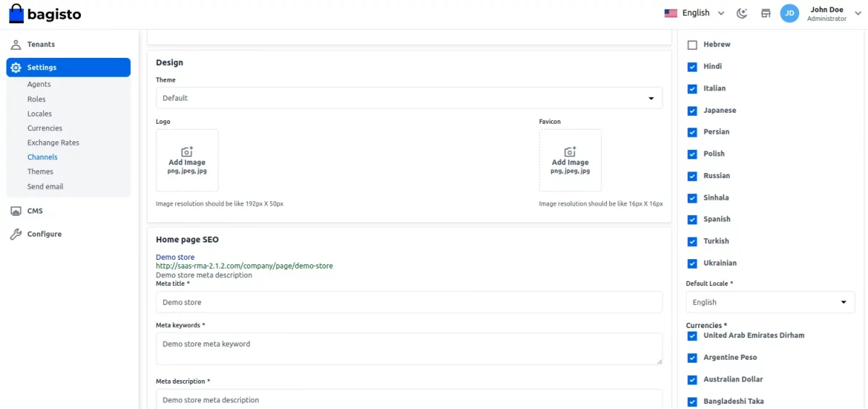Toggle dark mode moon icon
This screenshot has width=868, height=409.
741,13
